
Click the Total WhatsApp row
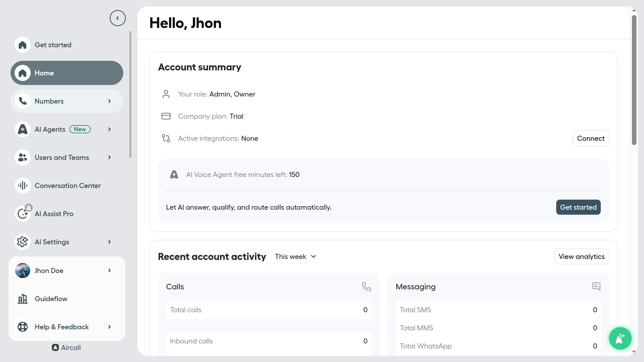tap(498, 346)
